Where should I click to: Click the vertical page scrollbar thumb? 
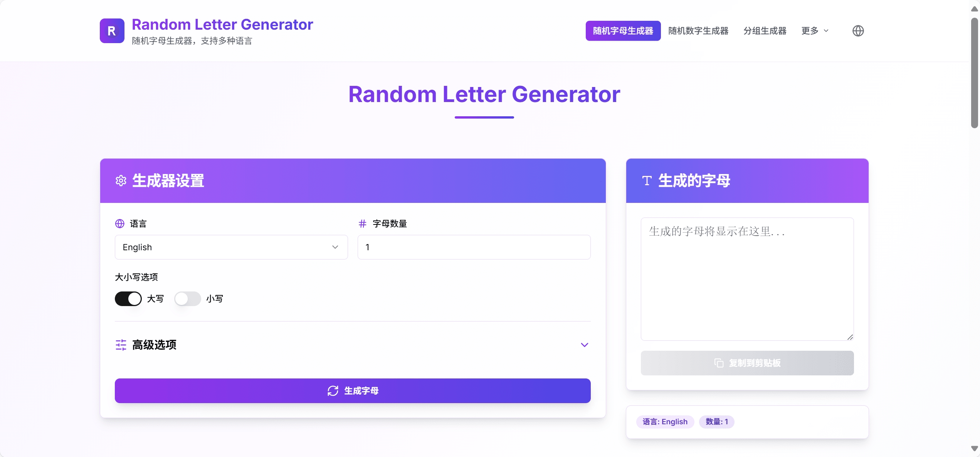tap(974, 73)
